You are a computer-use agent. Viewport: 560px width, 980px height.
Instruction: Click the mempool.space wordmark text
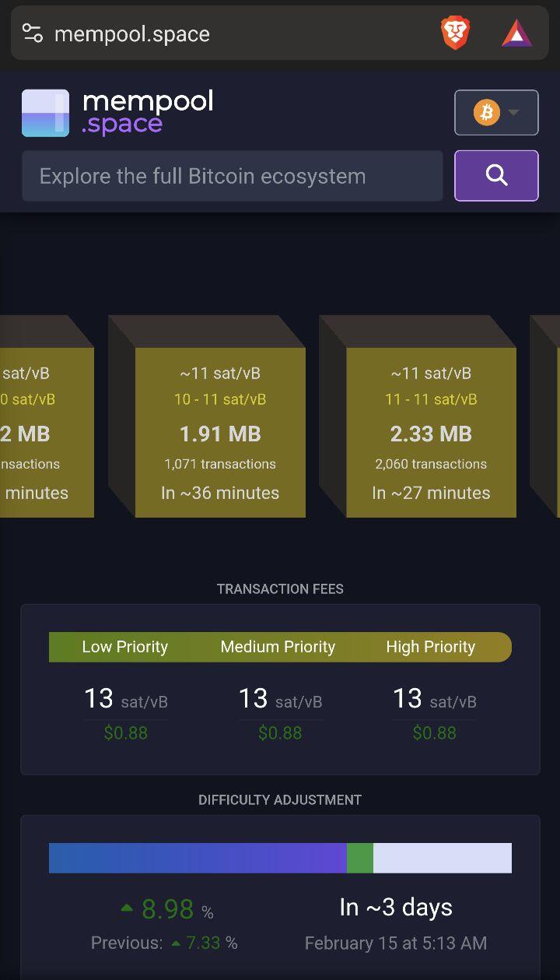point(148,113)
